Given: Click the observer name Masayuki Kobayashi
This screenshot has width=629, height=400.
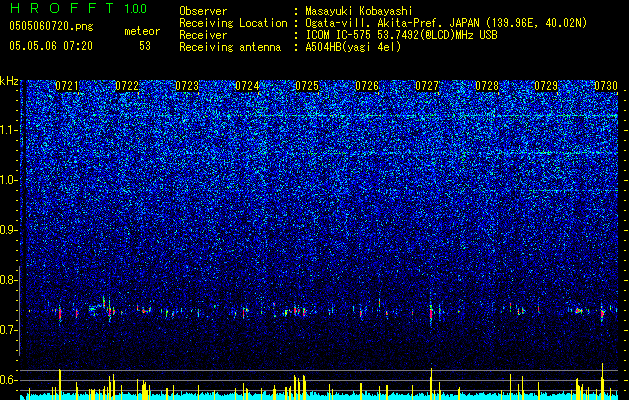Looking at the screenshot, I should (359, 11).
